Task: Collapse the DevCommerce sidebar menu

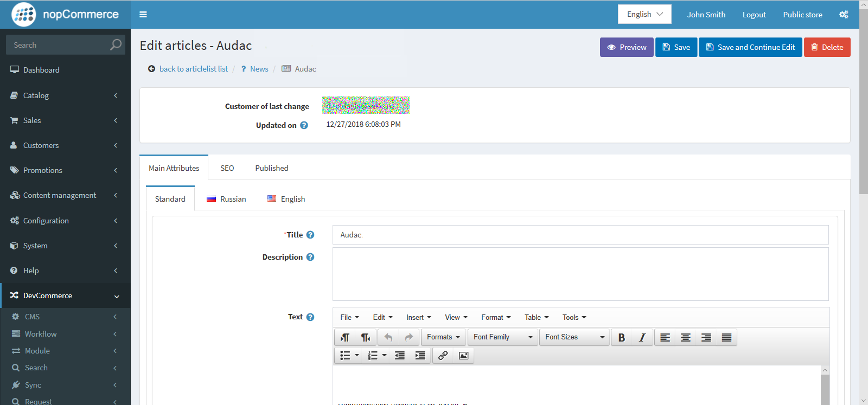Action: (x=65, y=295)
